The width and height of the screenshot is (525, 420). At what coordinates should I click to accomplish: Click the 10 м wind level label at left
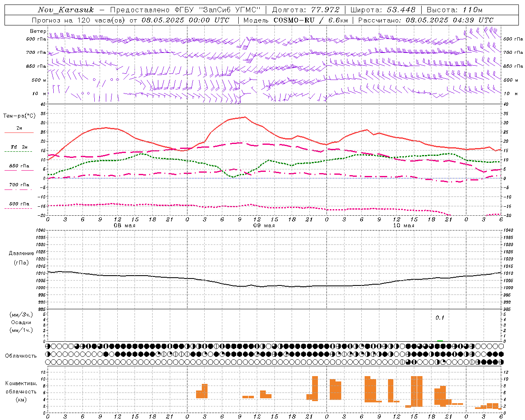click(39, 94)
